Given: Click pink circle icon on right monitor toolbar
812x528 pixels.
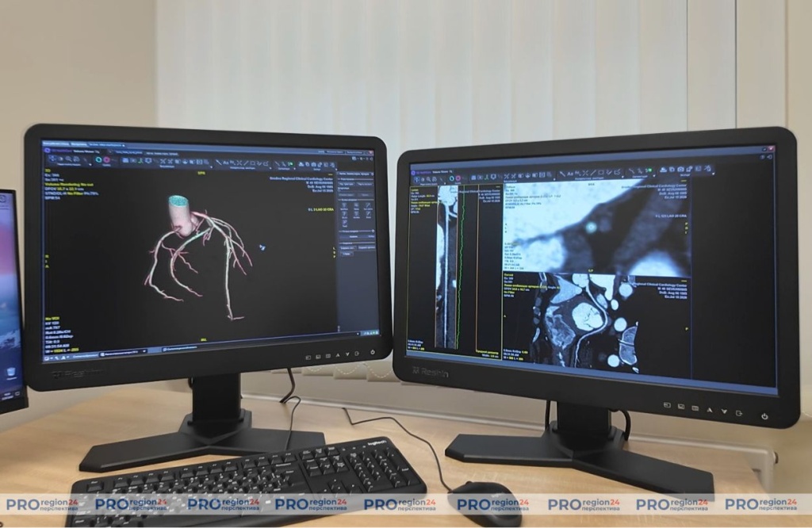Looking at the screenshot, I should (x=458, y=178).
